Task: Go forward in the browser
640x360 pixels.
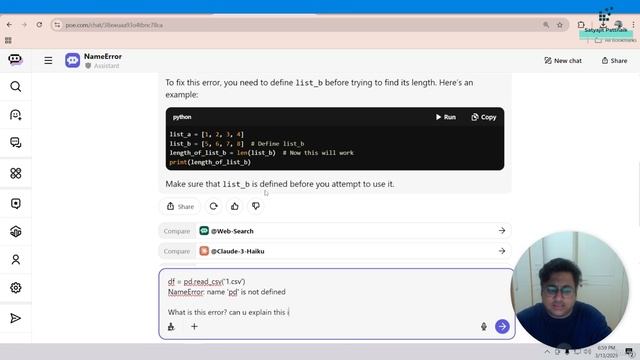Action: [24, 25]
